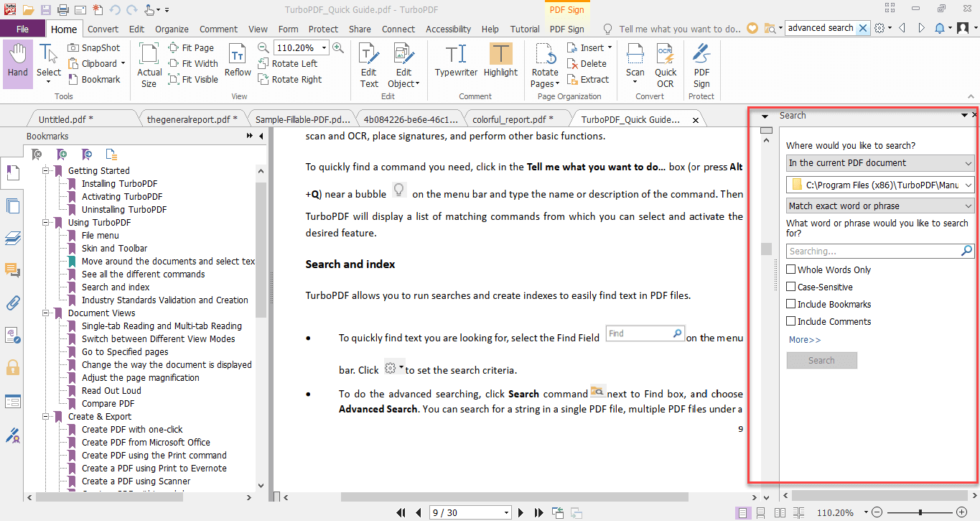The image size is (980, 521).
Task: Open the 'Compare PDF' bookmark
Action: 108,404
